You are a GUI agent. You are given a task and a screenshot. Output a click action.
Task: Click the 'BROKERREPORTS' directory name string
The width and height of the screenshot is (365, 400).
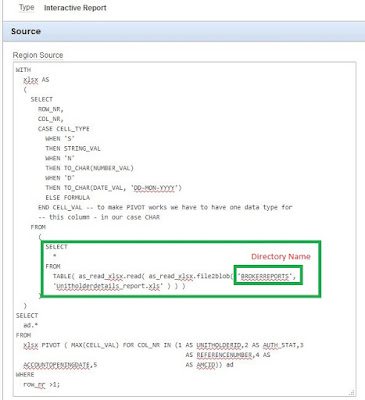tap(266, 276)
